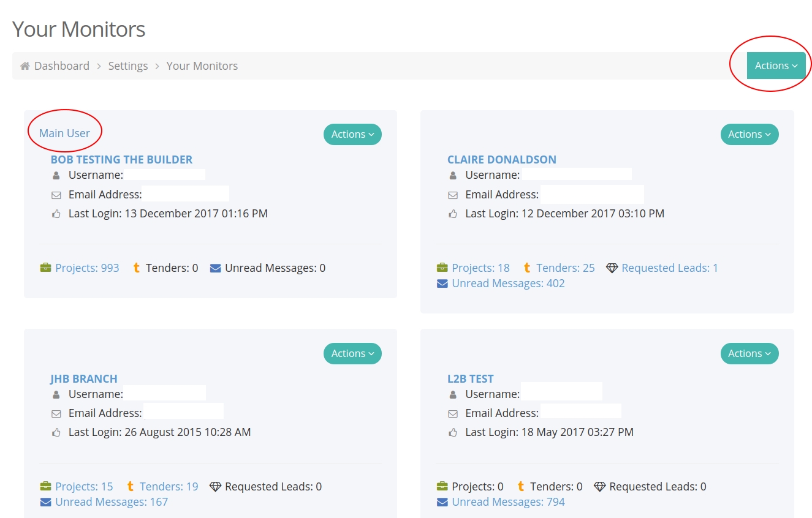Click envelope icon beside Bob's Email Address
Viewport: 812px width, 518px height.
point(56,195)
